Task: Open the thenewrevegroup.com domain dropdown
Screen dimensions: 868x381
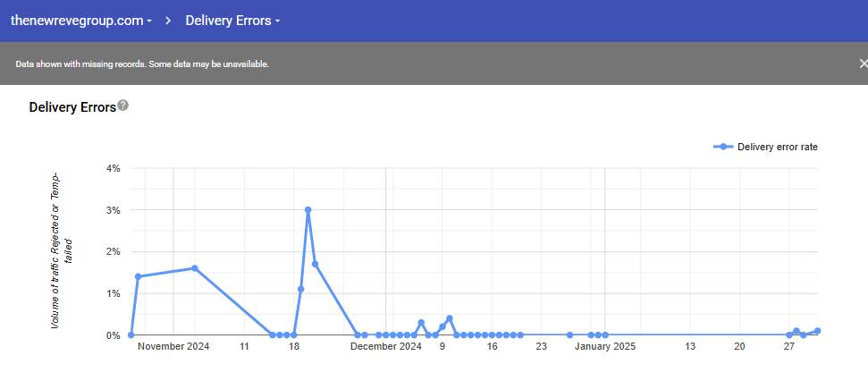Action: [80, 20]
